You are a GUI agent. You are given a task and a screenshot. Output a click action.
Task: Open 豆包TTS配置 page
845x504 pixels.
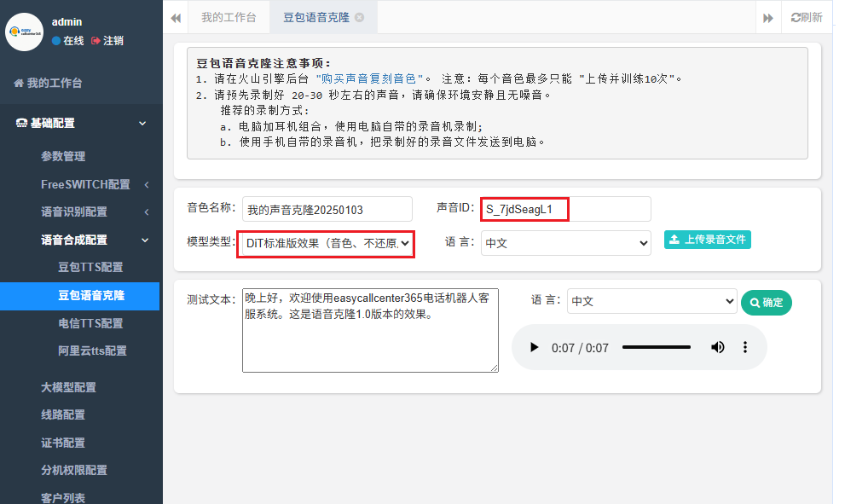click(90, 268)
